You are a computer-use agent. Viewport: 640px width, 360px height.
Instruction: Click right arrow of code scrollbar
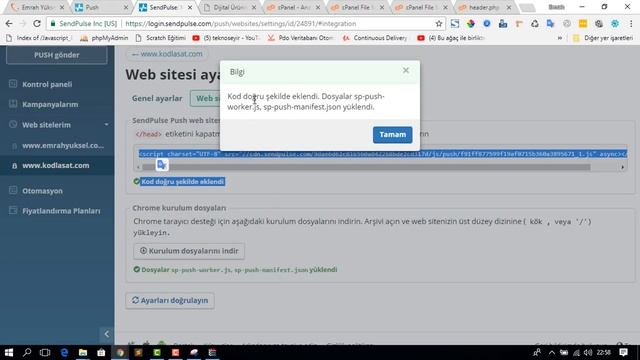[622, 167]
